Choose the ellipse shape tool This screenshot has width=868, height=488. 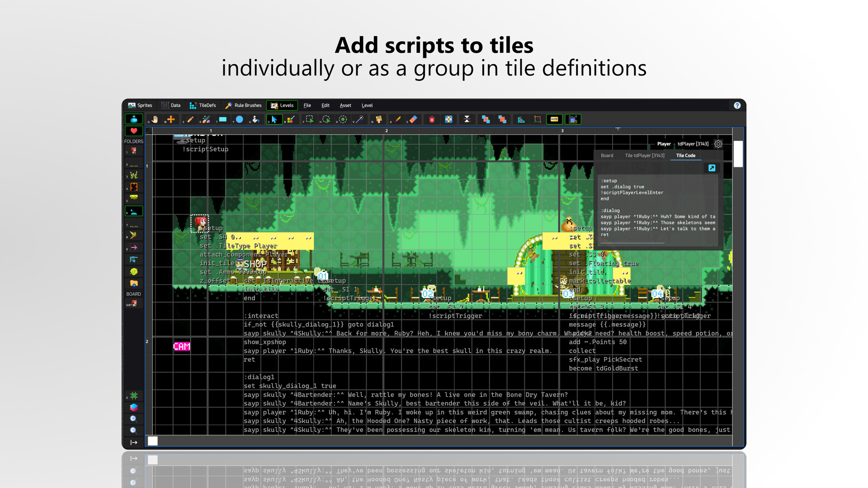coord(240,119)
